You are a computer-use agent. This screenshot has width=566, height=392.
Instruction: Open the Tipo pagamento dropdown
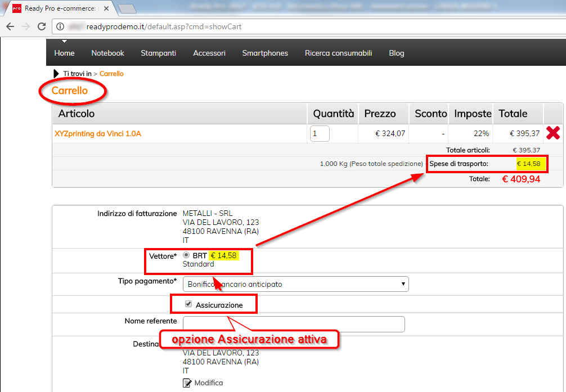pos(295,284)
